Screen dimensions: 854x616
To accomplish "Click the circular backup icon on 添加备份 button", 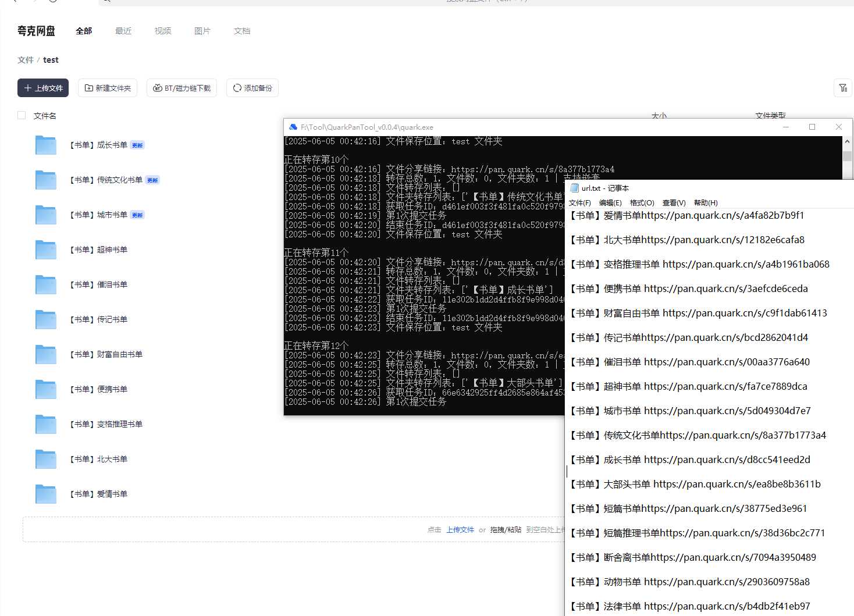I will (x=236, y=88).
